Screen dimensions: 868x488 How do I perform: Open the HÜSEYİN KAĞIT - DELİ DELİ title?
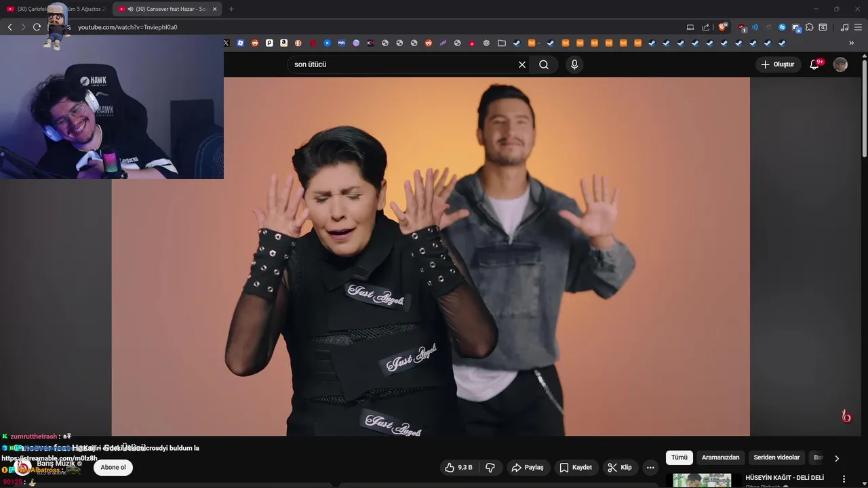tap(785, 478)
